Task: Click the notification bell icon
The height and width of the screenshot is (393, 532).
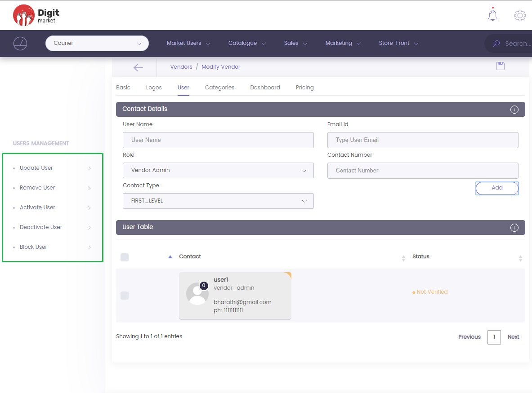Action: tap(492, 15)
